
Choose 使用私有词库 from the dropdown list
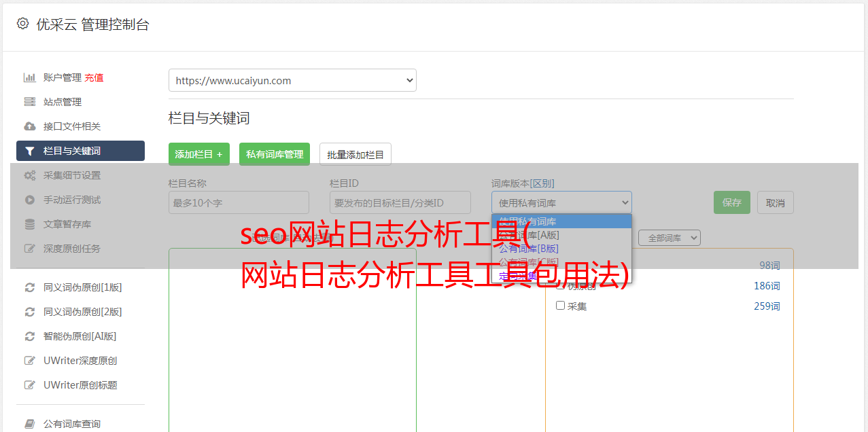click(x=562, y=221)
